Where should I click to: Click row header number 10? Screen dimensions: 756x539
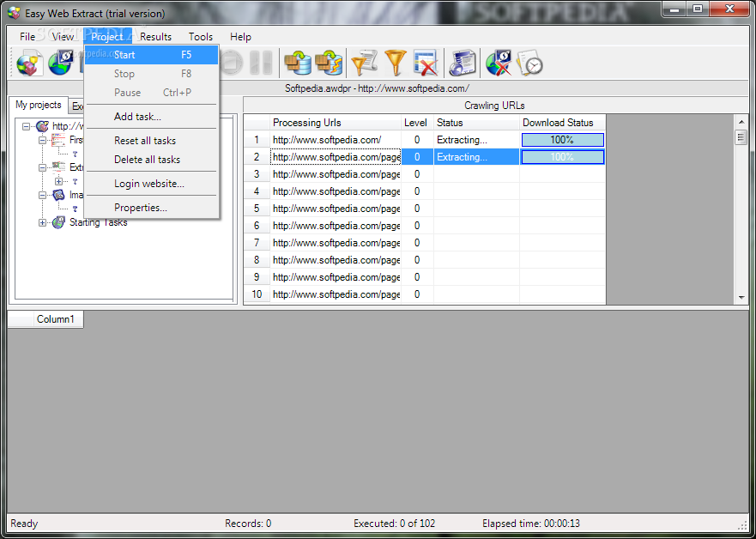click(257, 294)
